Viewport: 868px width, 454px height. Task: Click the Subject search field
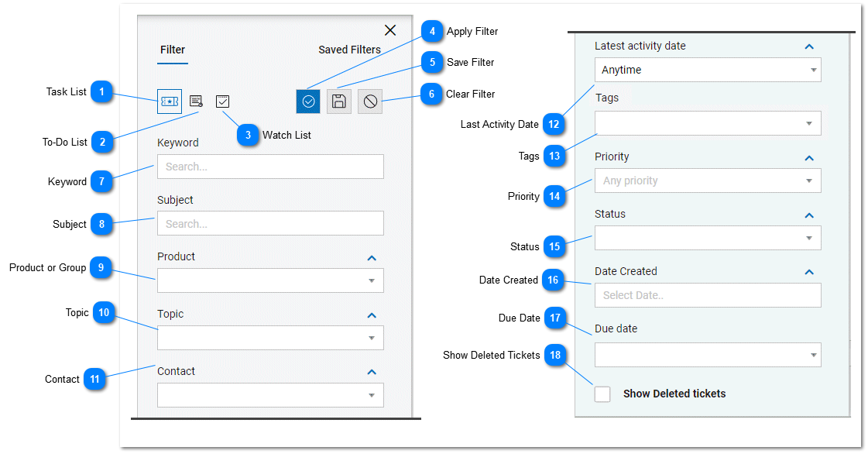(270, 224)
